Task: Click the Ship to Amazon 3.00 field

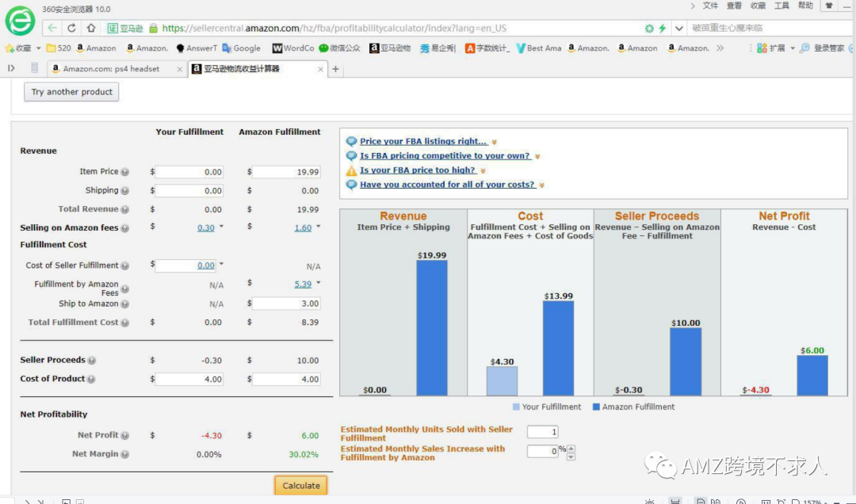Action: [x=286, y=304]
